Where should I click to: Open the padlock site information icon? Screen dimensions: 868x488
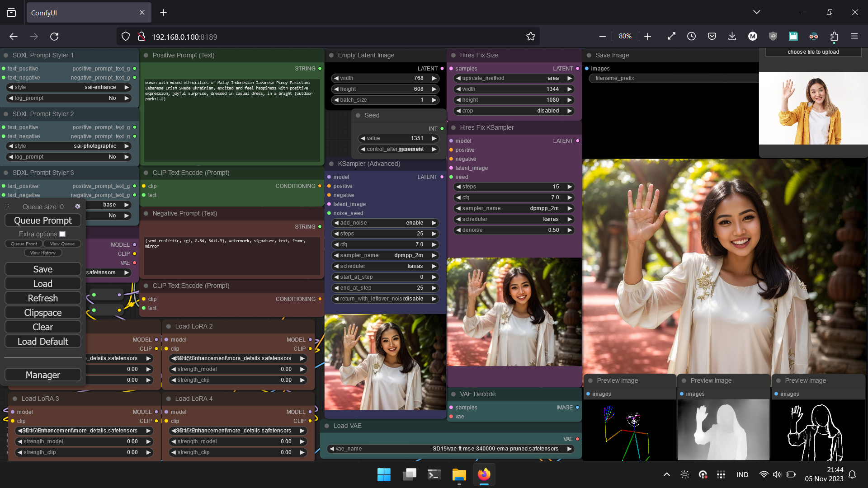[141, 37]
